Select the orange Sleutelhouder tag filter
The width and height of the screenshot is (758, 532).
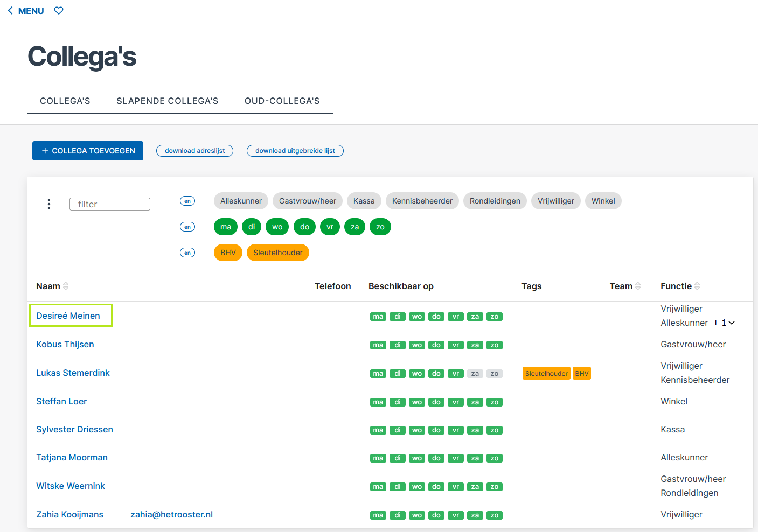278,253
